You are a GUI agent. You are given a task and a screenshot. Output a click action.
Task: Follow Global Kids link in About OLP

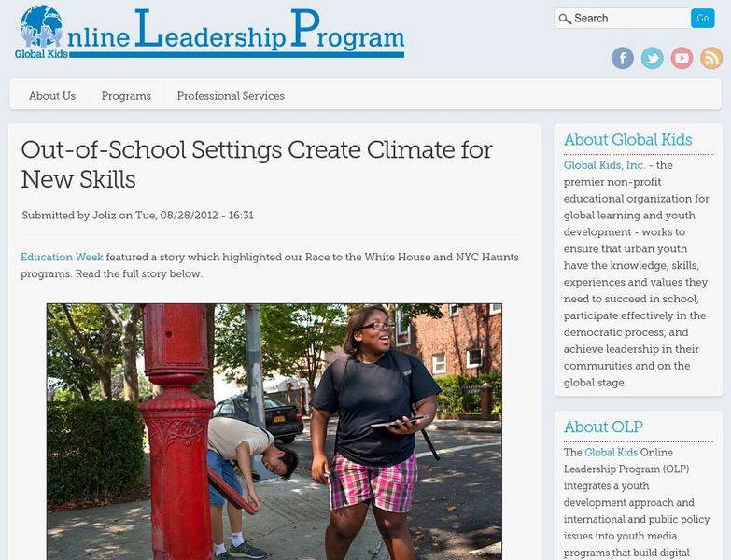612,452
